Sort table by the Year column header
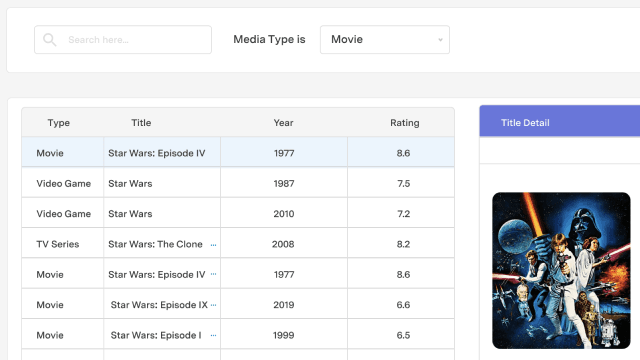Viewport: 640px width, 360px height. pyautogui.click(x=284, y=123)
